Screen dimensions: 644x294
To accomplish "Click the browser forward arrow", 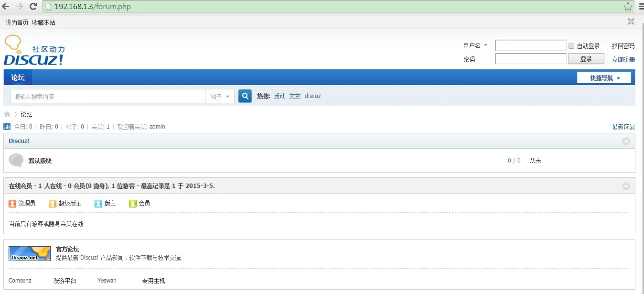I will pos(19,7).
